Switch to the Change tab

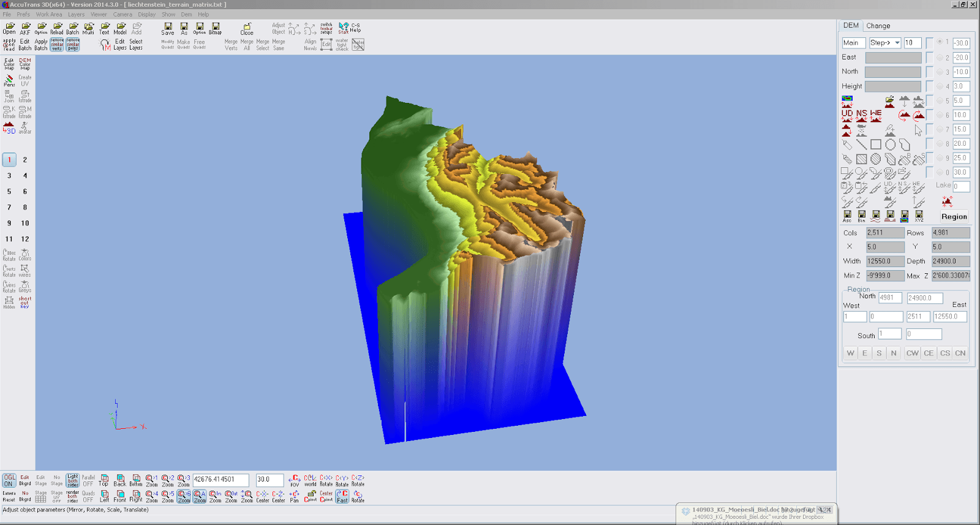pyautogui.click(x=878, y=26)
